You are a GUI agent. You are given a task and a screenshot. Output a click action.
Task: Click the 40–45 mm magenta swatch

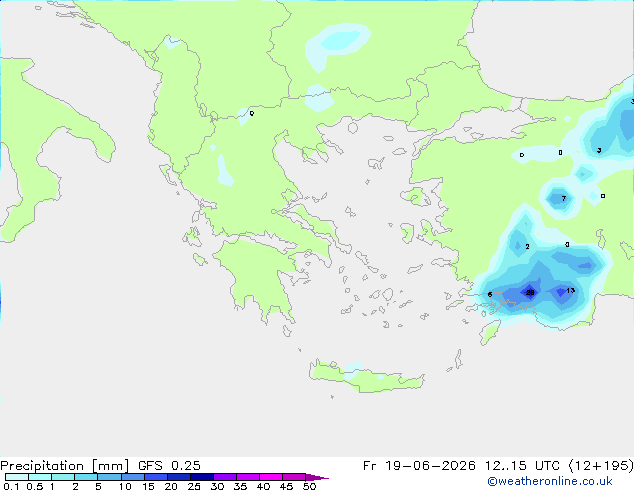coord(271,477)
